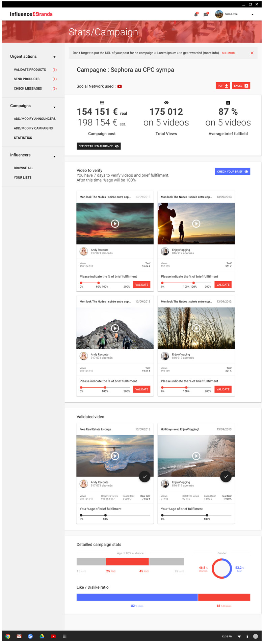Play the Hollidays avec EnjoyVlogging video
Viewport: 264px width, 644px height.
[x=196, y=456]
